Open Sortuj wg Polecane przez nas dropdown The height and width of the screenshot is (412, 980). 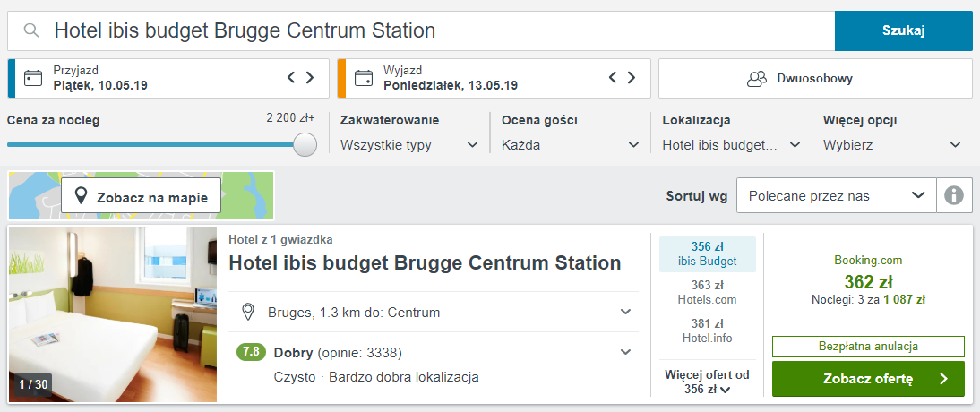pos(837,195)
